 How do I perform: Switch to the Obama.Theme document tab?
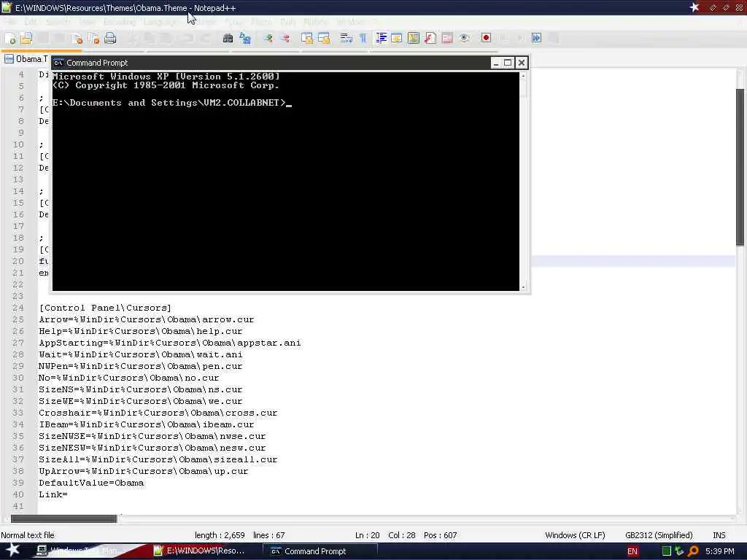[x=26, y=59]
